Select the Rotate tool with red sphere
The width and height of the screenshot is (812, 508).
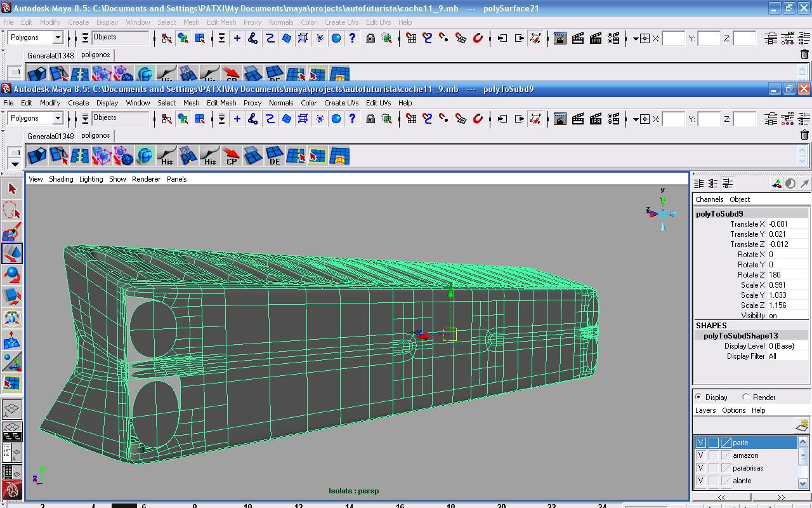pos(12,275)
